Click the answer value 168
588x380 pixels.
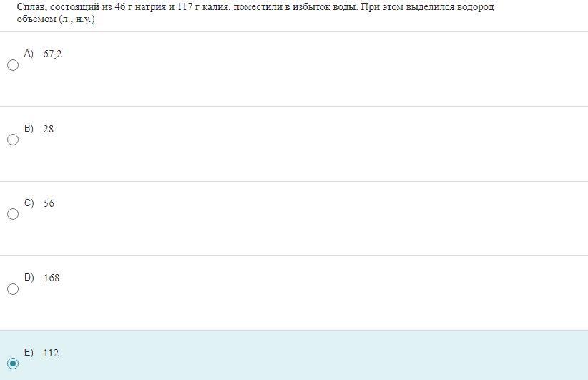point(52,278)
